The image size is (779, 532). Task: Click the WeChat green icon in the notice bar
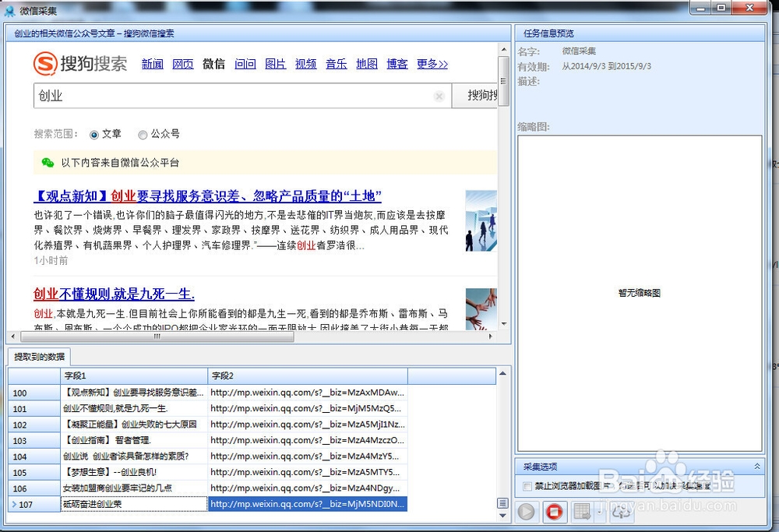48,163
